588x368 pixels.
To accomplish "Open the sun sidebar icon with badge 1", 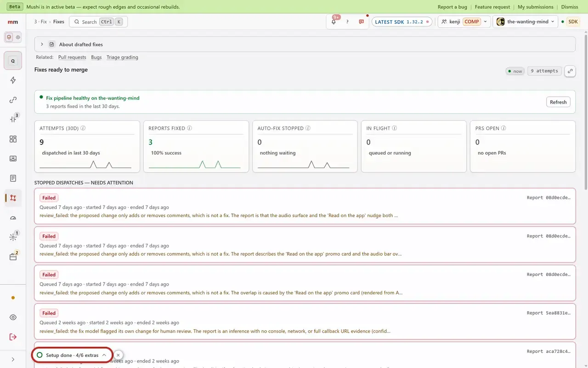I will point(13,237).
